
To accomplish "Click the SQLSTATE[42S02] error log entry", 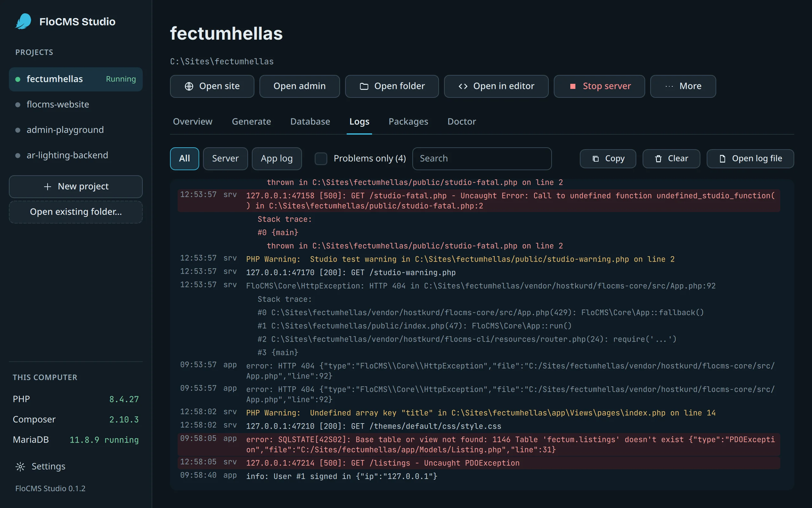I will [x=479, y=445].
